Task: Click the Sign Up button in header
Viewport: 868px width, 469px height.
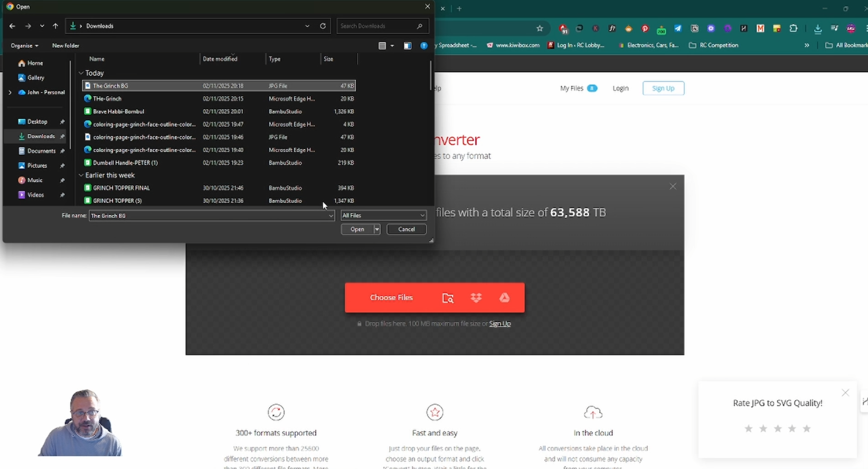Action: click(x=663, y=88)
